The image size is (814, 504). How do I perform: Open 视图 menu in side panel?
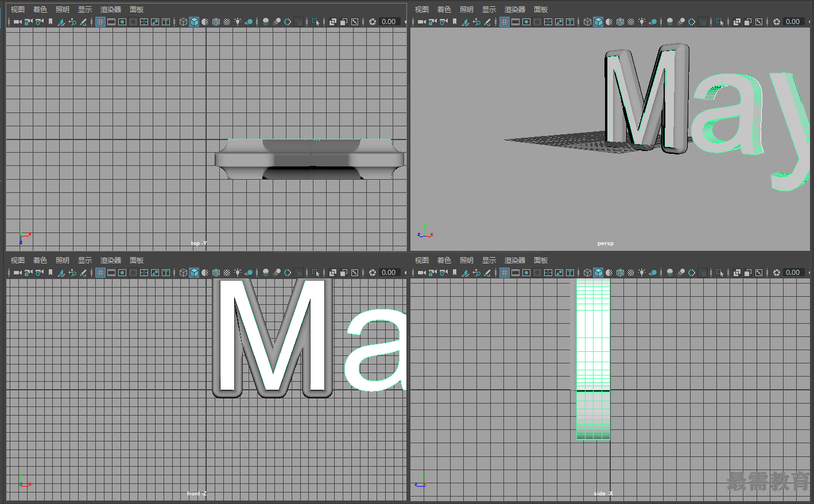click(422, 261)
